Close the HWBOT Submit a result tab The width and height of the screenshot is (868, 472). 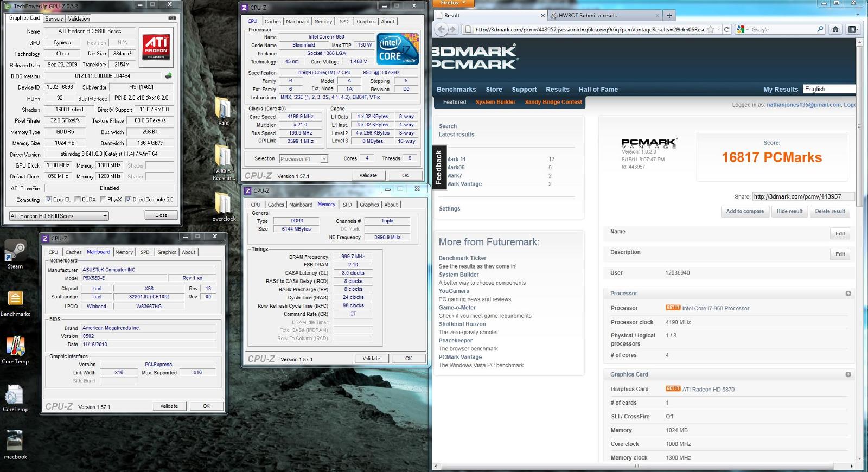658,15
